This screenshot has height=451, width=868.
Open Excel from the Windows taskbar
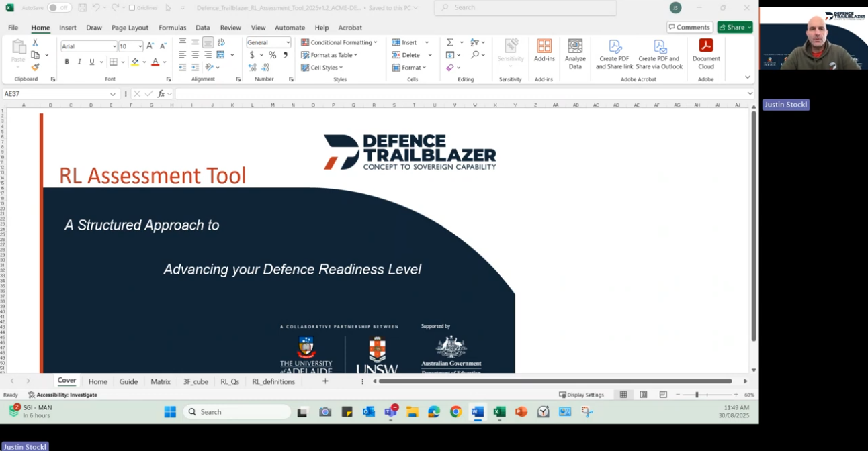coord(499,412)
